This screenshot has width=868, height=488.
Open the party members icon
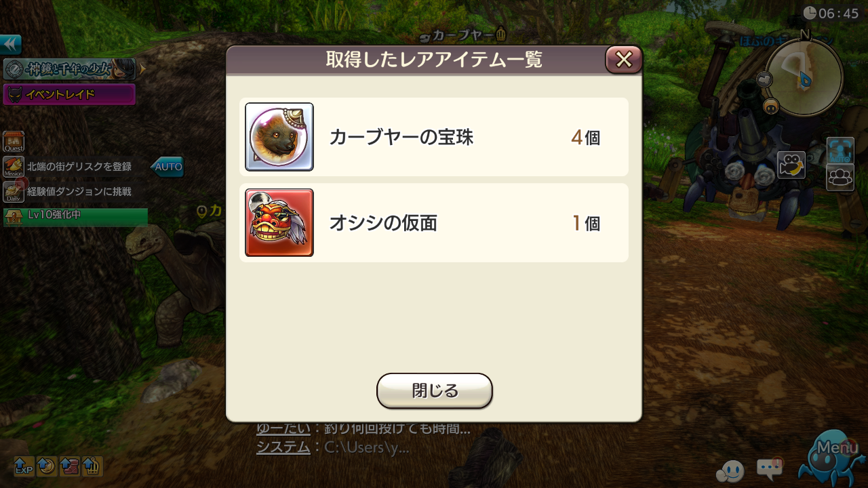coord(840,178)
